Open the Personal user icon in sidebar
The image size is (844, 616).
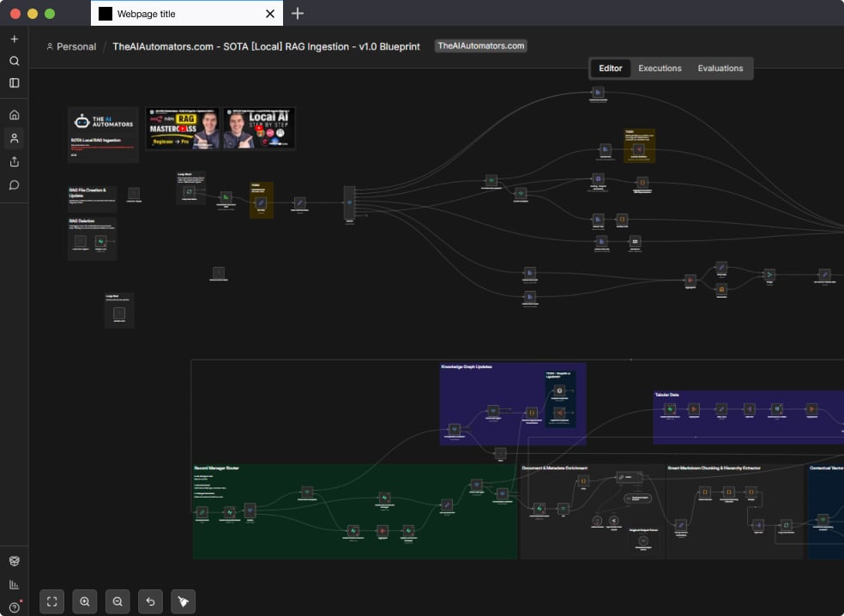(14, 138)
